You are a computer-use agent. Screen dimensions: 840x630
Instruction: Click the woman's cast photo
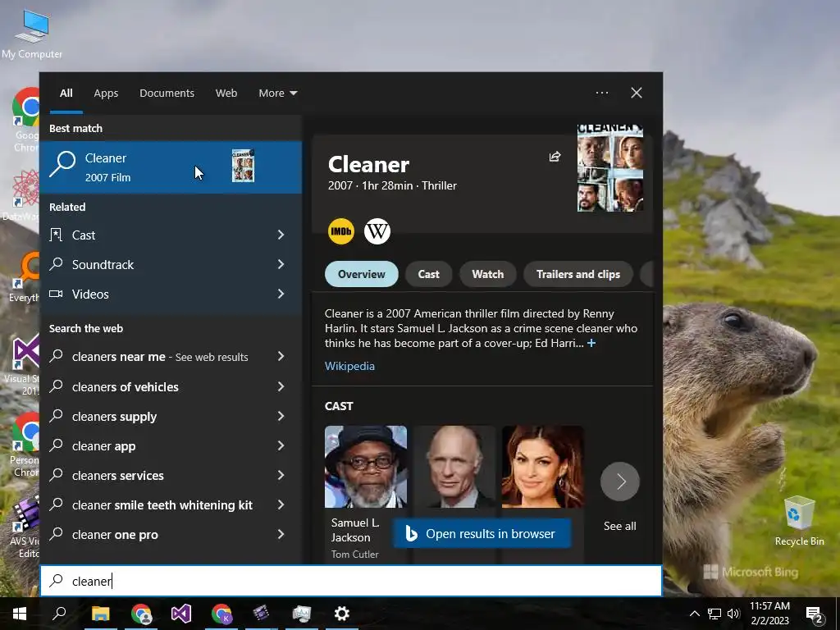coord(543,467)
